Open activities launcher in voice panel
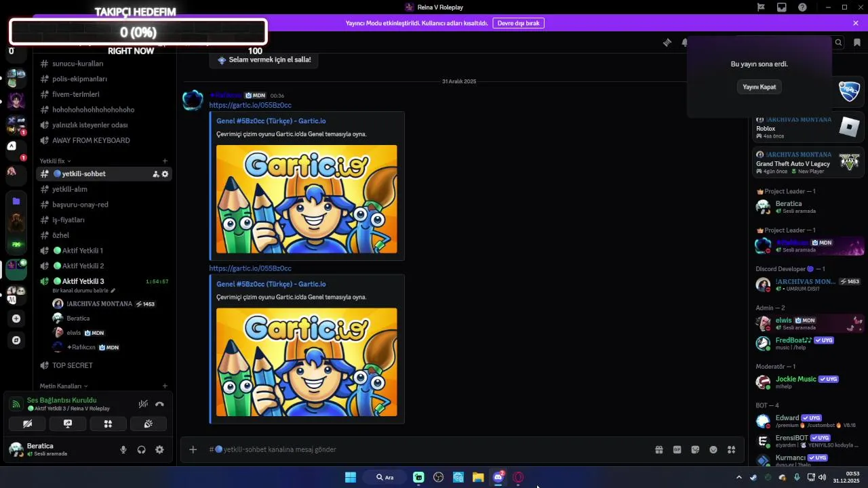Viewport: 868px width, 488px height. [108, 424]
